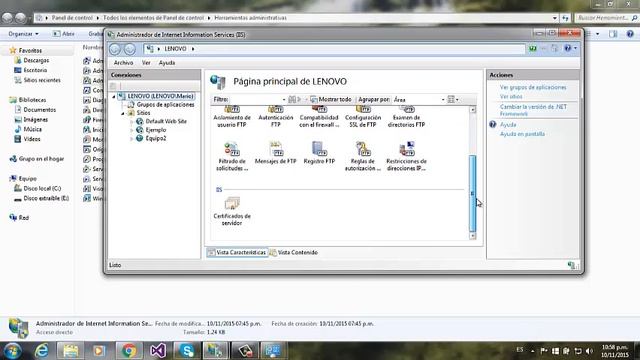Open Reglas de autorización FTP icon
The image size is (640, 360).
363,156
